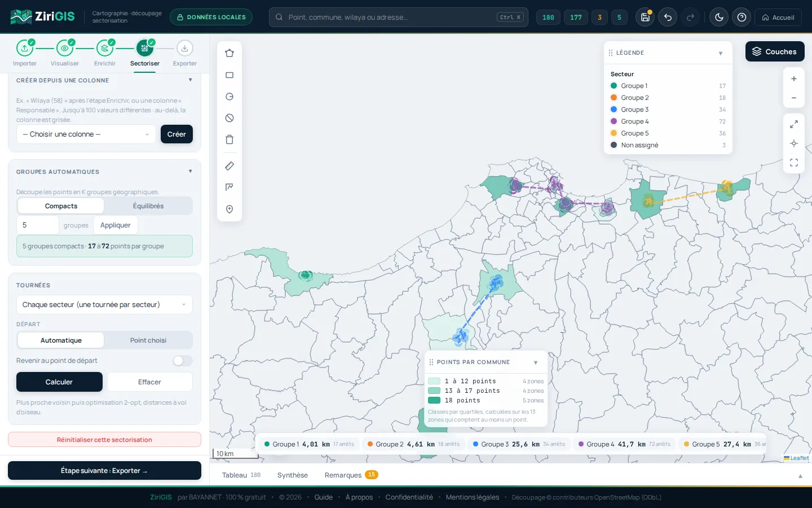Screen dimensions: 812x508
Task: Zoom in on the map
Action: tap(794, 78)
